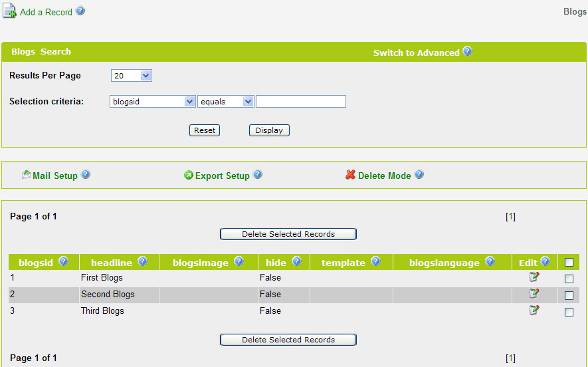
Task: Sort by hide column header
Action: [x=276, y=263]
